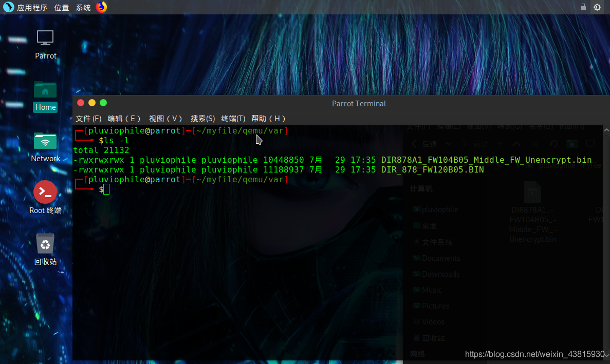Open terminal 帮助(H) menu
This screenshot has height=364, width=610.
coord(268,119)
